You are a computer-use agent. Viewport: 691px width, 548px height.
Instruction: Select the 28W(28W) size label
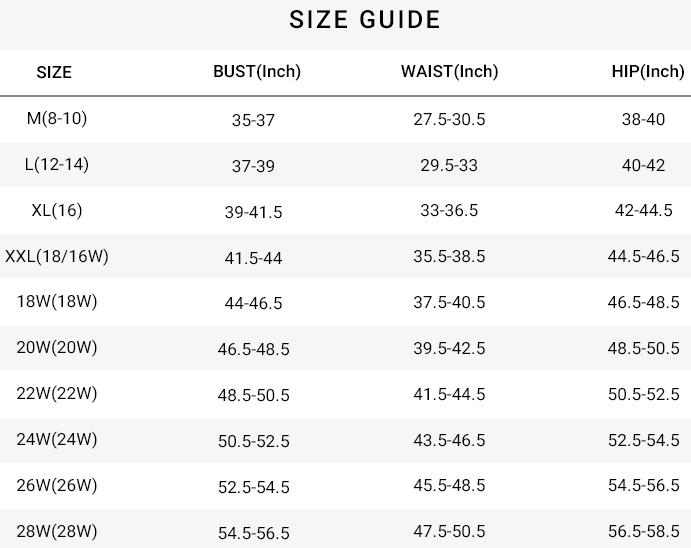tap(57, 530)
